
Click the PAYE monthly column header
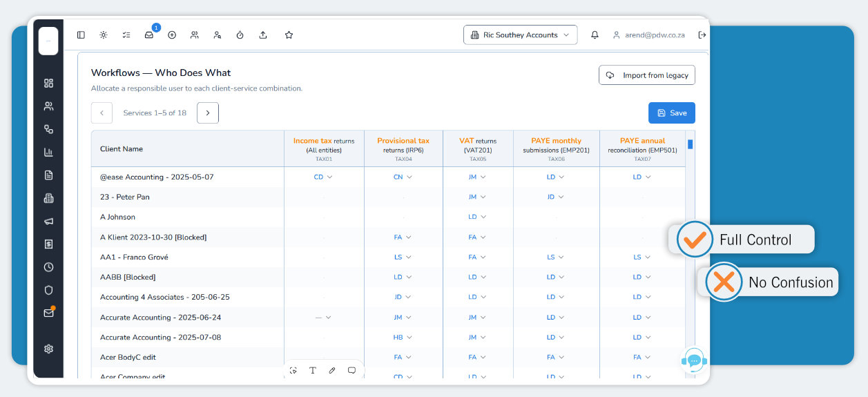[x=556, y=148]
